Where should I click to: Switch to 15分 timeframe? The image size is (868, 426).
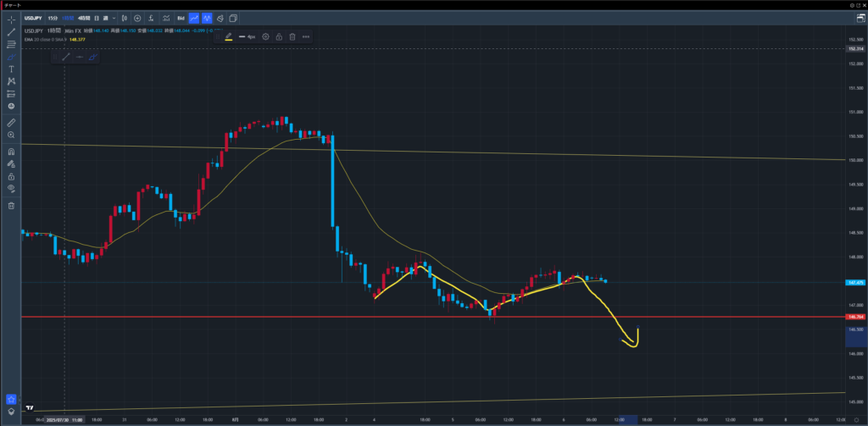point(53,19)
